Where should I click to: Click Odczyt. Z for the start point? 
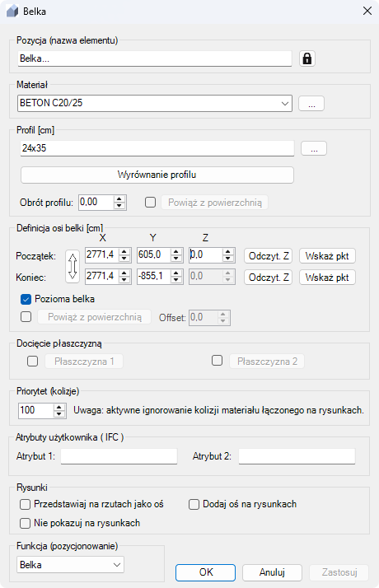tap(269, 256)
